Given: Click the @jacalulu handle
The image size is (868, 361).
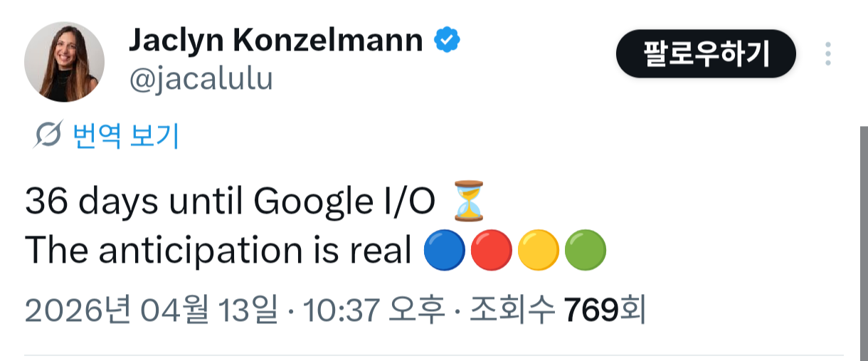Looking at the screenshot, I should coord(201,79).
